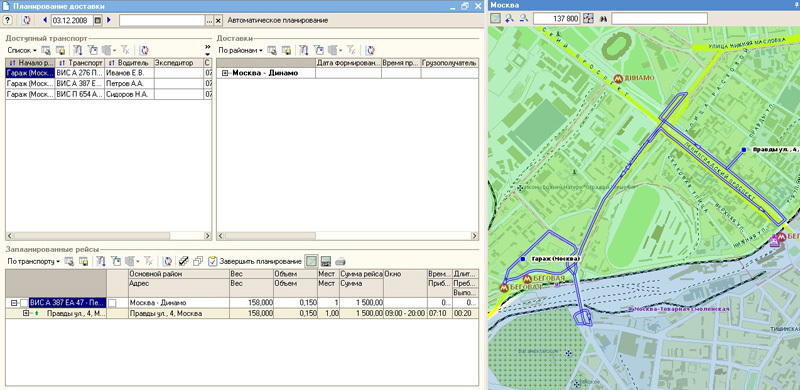The image size is (800, 390).
Task: Click the refresh icon beside the help button
Action: point(26,20)
